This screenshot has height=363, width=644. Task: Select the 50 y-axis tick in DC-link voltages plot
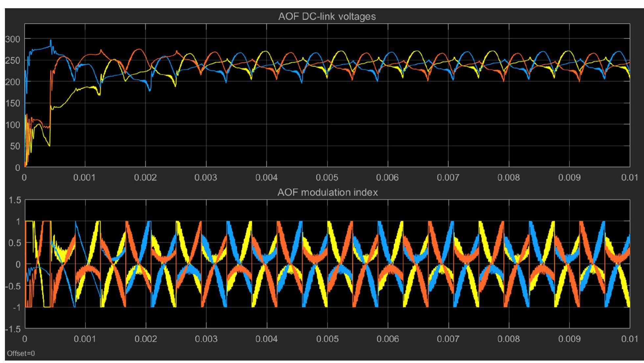point(15,146)
